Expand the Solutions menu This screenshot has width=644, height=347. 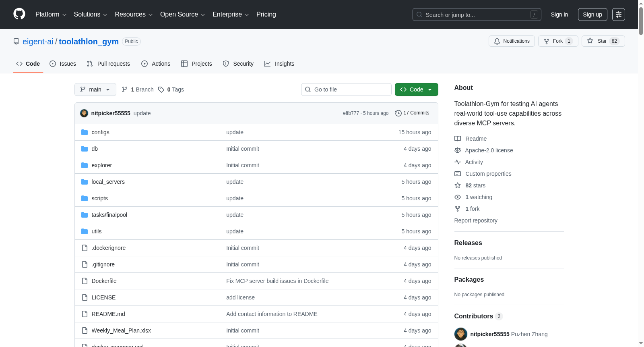(x=91, y=15)
